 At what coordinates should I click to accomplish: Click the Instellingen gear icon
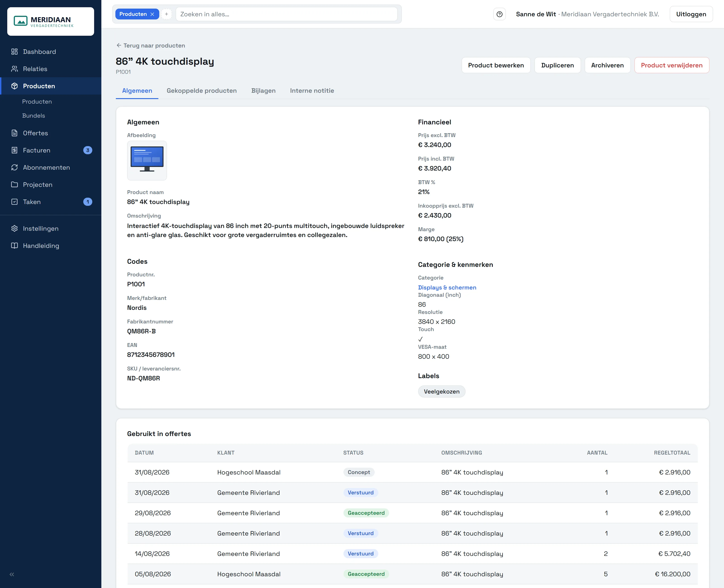pos(14,229)
